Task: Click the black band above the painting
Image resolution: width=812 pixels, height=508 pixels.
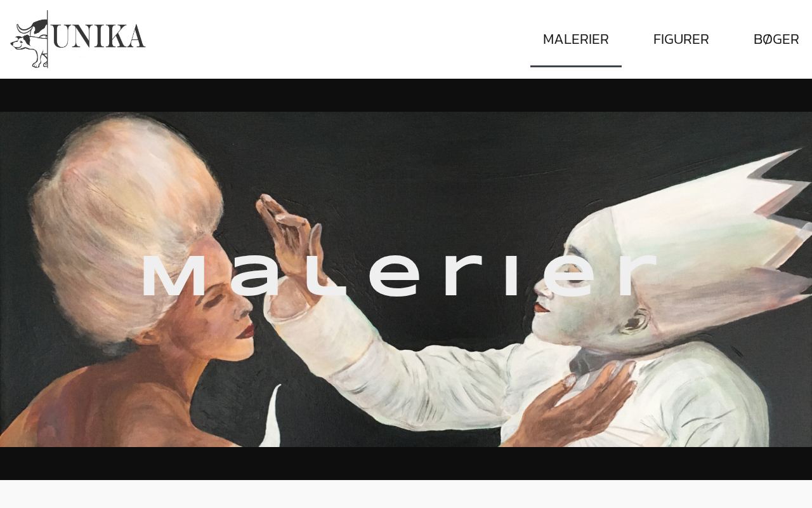Action: [x=406, y=95]
